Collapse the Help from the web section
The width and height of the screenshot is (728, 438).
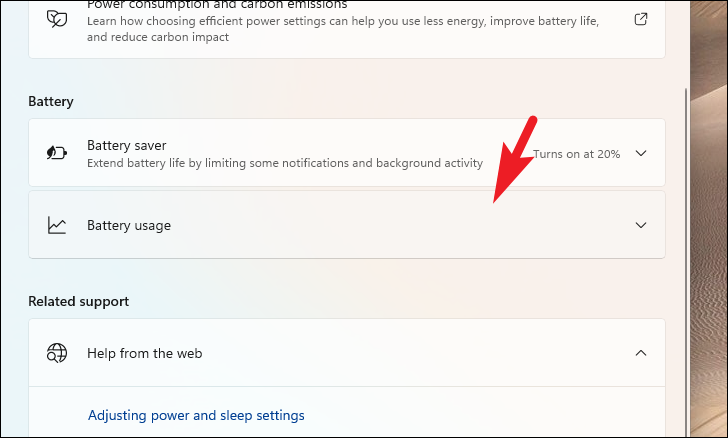641,353
